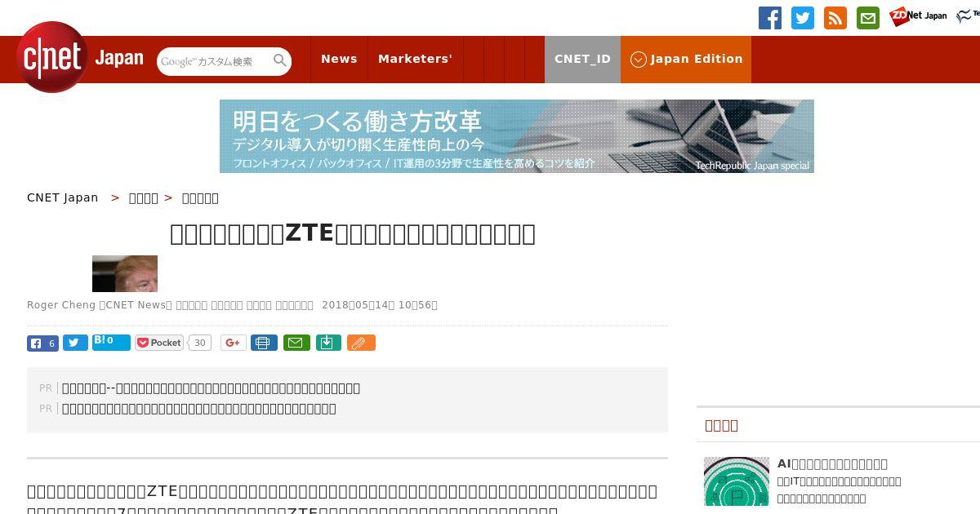This screenshot has height=514, width=980.
Task: Open the News menu
Action: coord(339,59)
